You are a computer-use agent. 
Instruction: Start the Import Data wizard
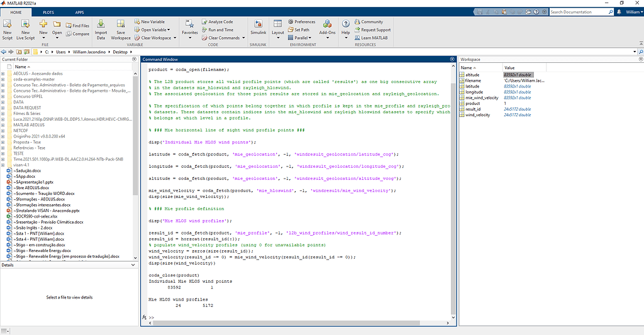pos(101,29)
